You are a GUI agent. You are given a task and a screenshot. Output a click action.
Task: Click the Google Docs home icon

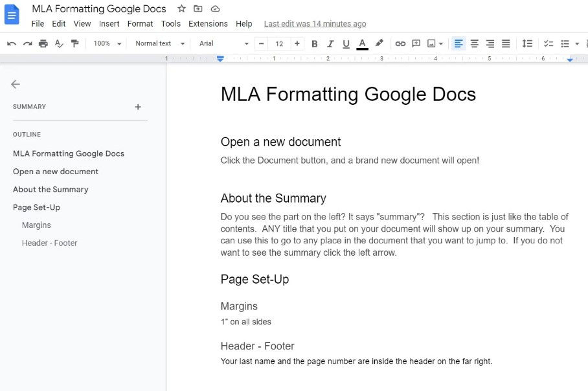point(12,15)
